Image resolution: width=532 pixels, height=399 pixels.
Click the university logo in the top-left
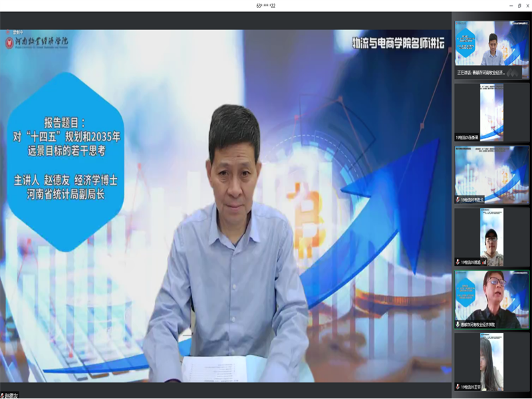tap(9, 43)
